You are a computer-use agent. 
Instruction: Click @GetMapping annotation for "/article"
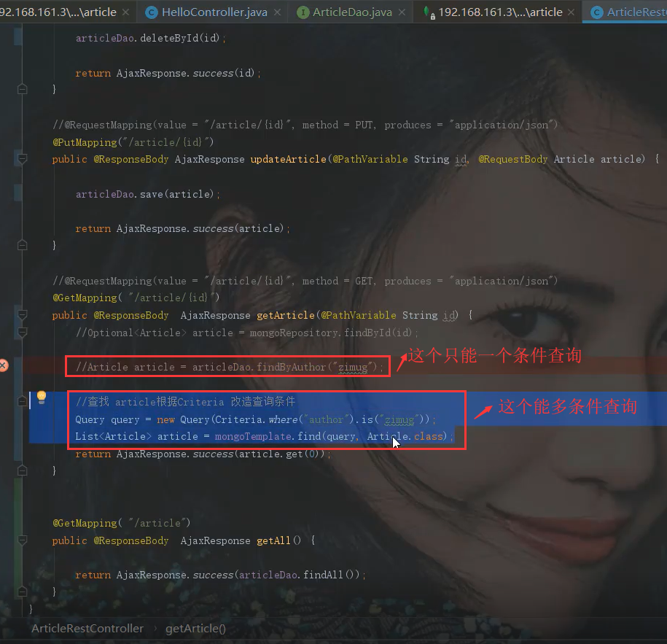tap(85, 523)
